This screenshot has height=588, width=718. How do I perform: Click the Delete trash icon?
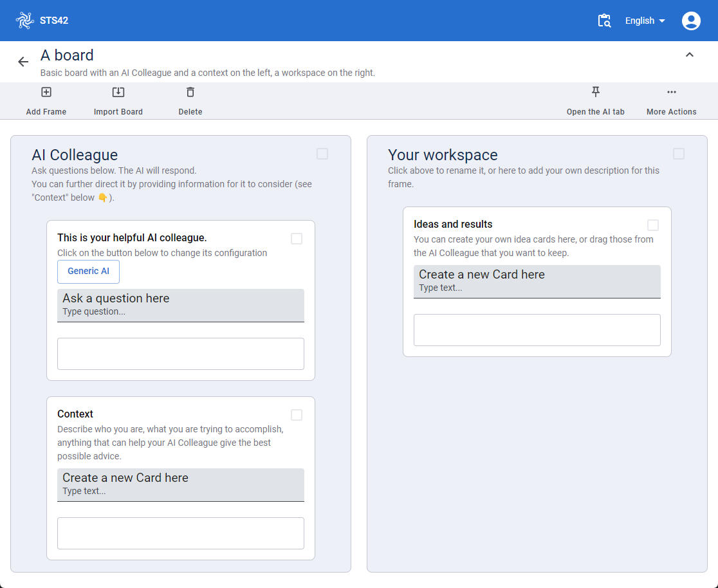(x=190, y=93)
